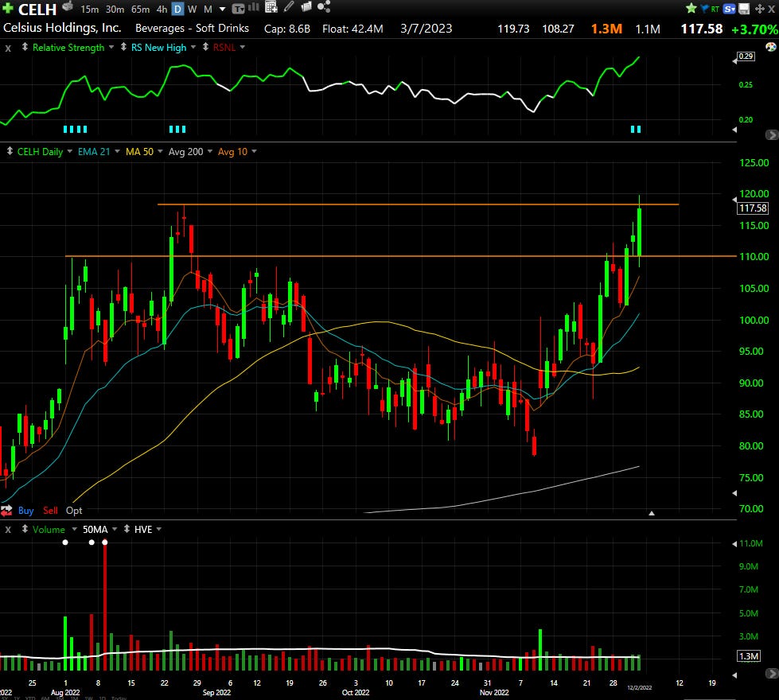Click reorder arrows beside RS New High
Image resolution: width=779 pixels, height=700 pixels.
(123, 47)
